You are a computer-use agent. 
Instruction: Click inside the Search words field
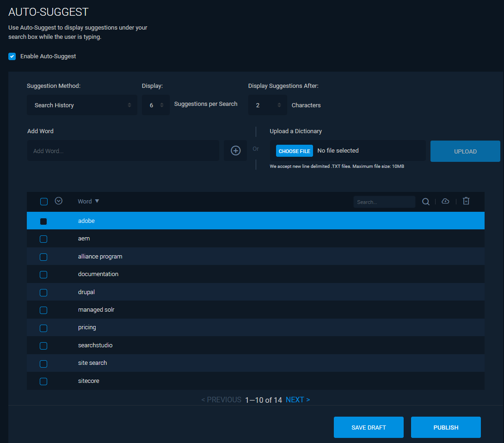point(384,202)
